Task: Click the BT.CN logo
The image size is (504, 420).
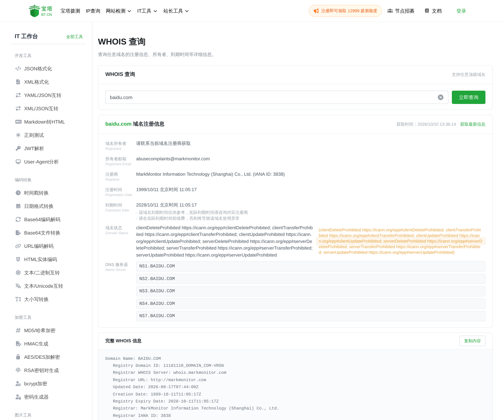Action: tap(41, 11)
